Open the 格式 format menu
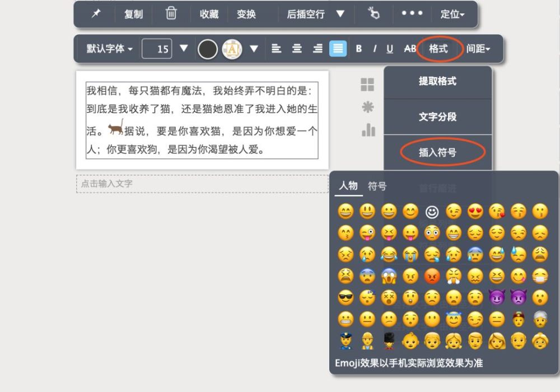The image size is (560, 392). click(x=438, y=49)
